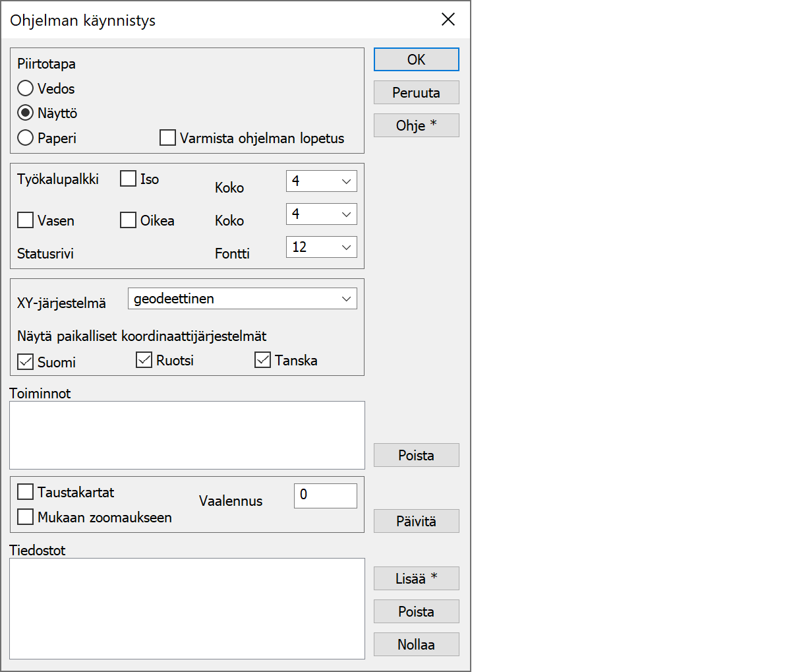
Task: Close the Ohjelman käynnistys dialog
Action: 448,19
